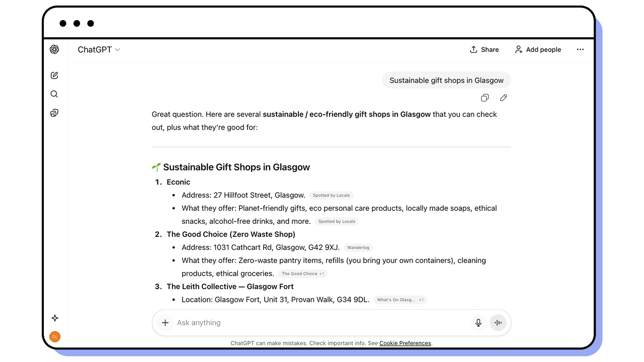Click the Share button
This screenshot has height=362, width=644.
(x=484, y=49)
